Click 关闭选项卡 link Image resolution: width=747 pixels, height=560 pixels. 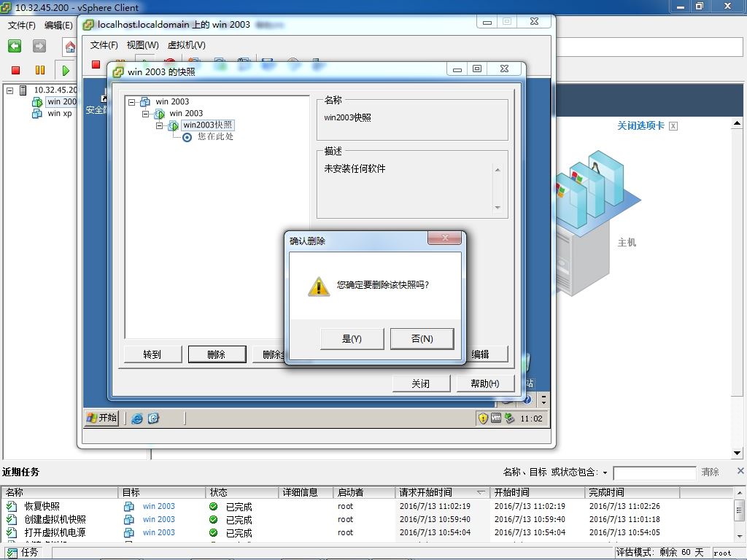[640, 125]
